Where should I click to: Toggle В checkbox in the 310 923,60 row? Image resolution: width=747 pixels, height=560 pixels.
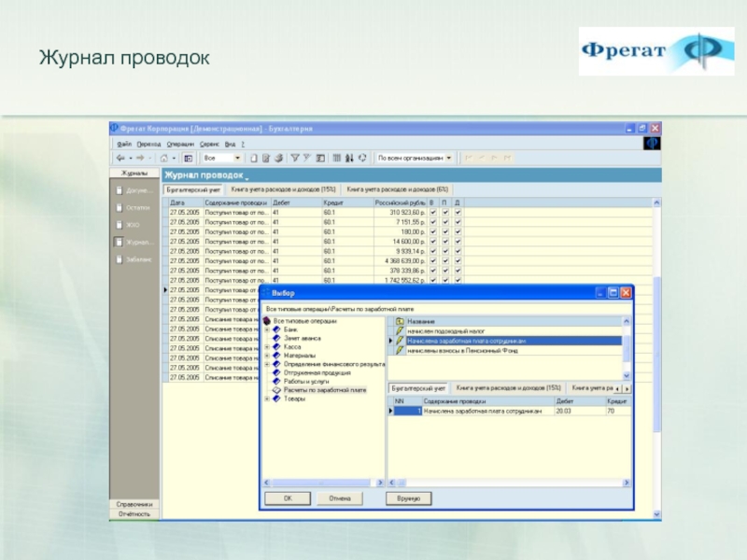coord(433,213)
